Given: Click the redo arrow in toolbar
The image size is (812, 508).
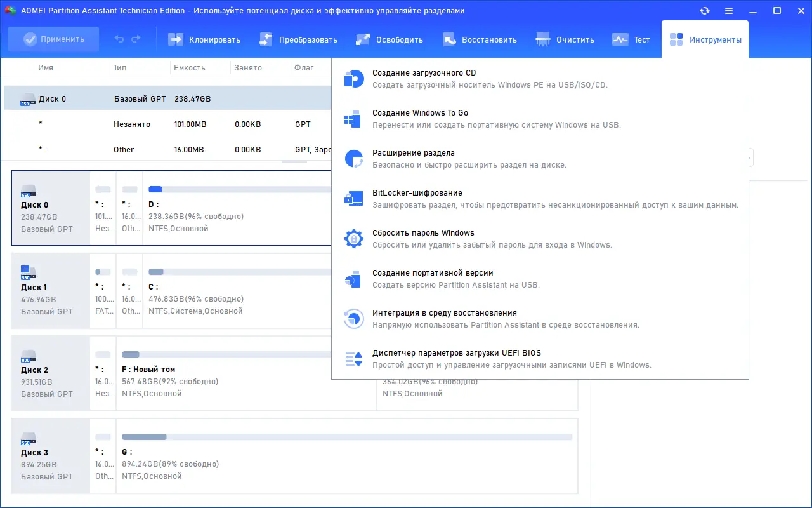Looking at the screenshot, I should (136, 39).
